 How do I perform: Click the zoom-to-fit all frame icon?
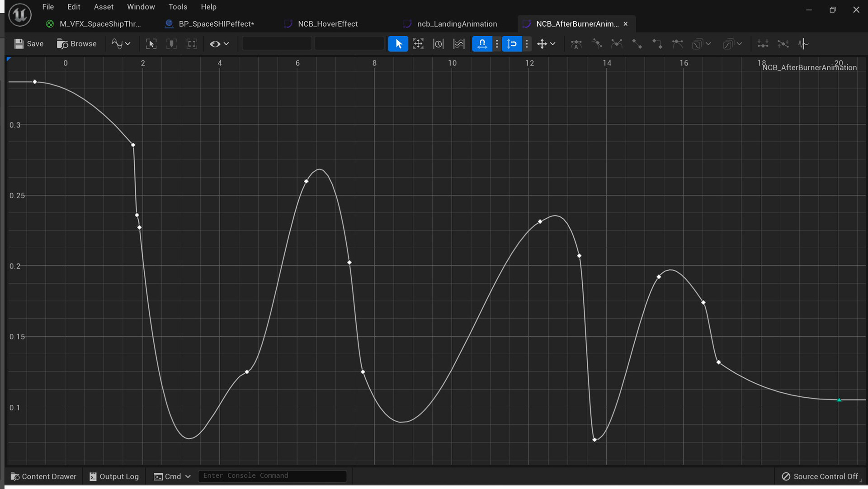click(x=192, y=44)
